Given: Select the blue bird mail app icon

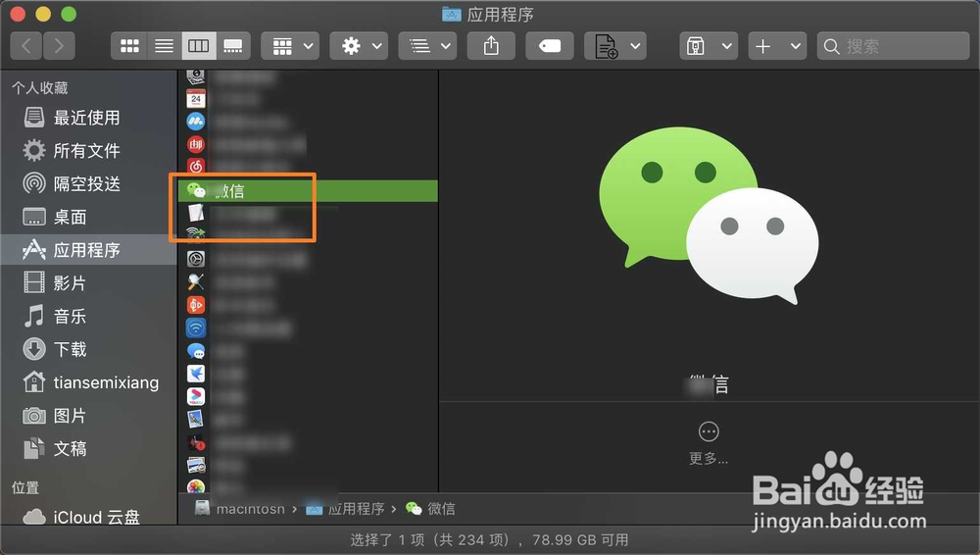Looking at the screenshot, I should coord(196,374).
